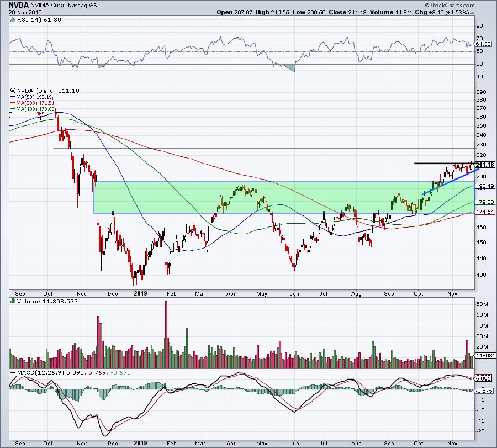Click the blue uptrend line near November candles

point(450,182)
